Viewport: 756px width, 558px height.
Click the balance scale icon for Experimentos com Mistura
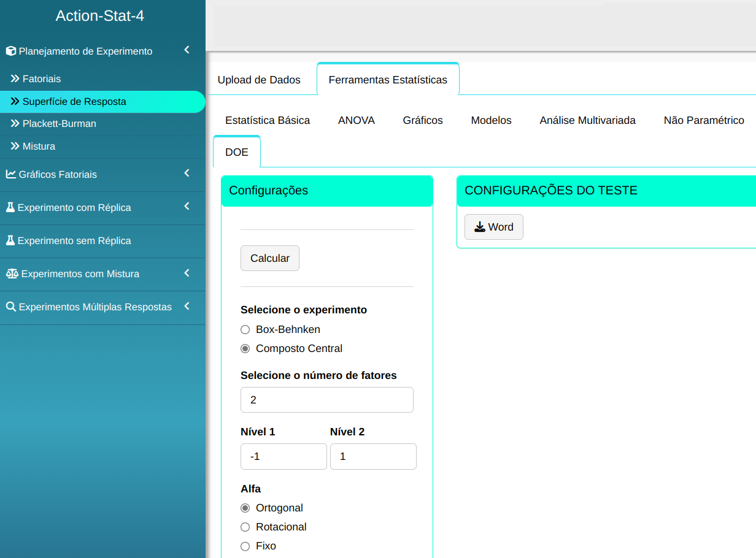(12, 273)
